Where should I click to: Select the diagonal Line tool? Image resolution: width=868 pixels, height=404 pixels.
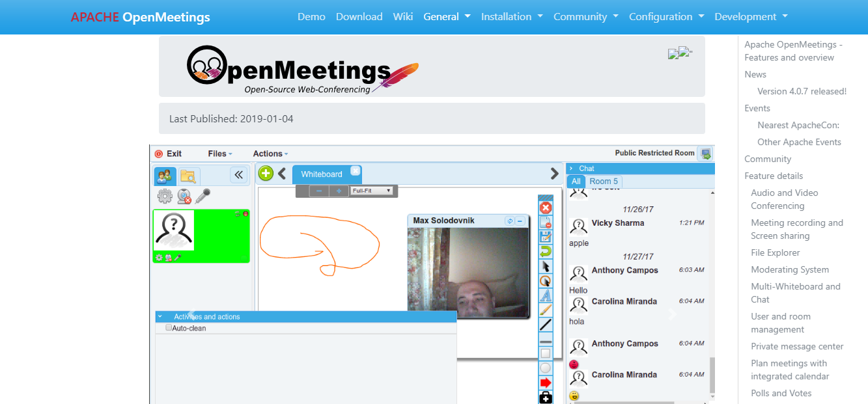coord(546,324)
